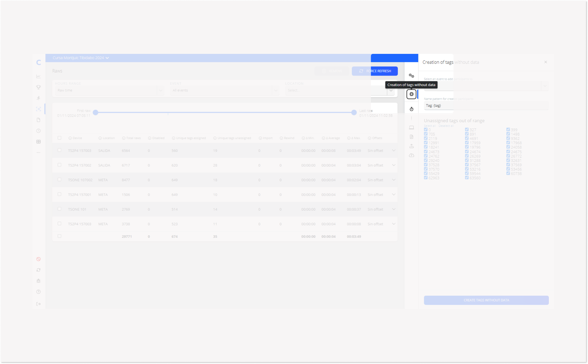Screen dimensions: 588x364
Task: Click the Disabled column header
Action: click(x=156, y=138)
